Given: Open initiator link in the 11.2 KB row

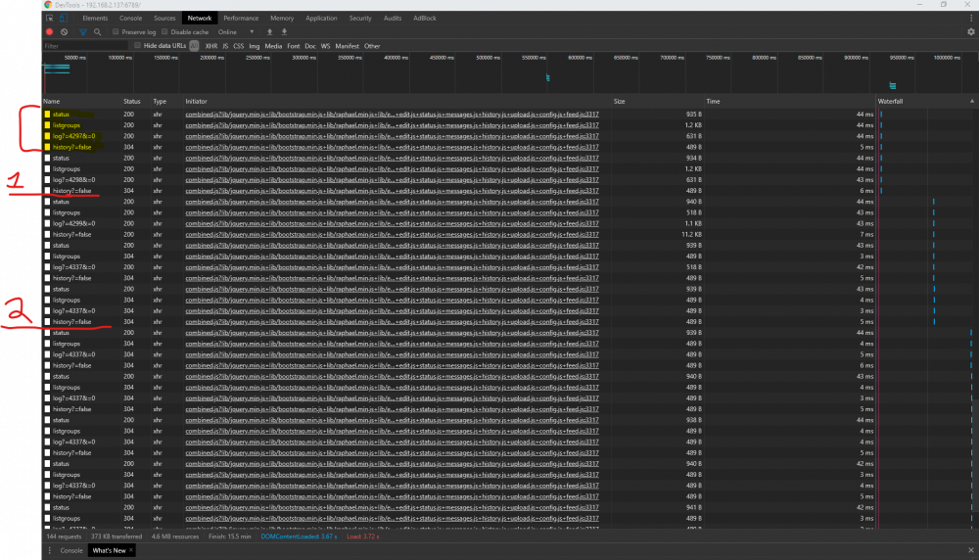Looking at the screenshot, I should [393, 235].
